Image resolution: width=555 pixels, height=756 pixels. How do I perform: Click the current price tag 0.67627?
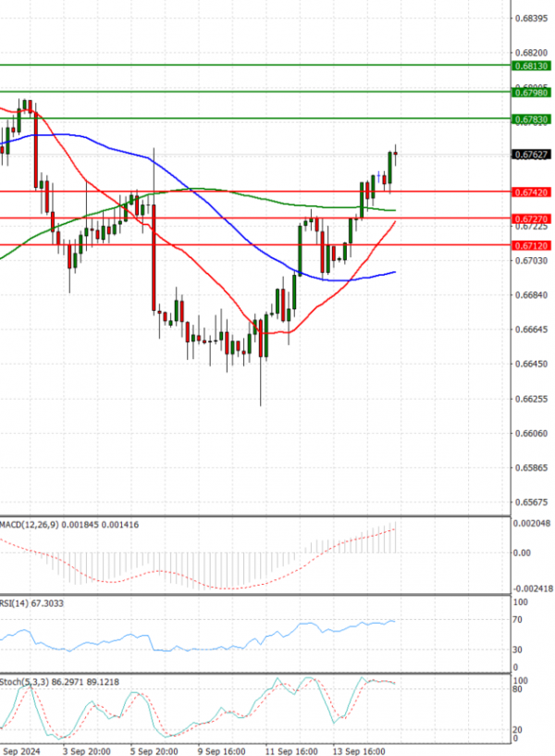tap(531, 155)
